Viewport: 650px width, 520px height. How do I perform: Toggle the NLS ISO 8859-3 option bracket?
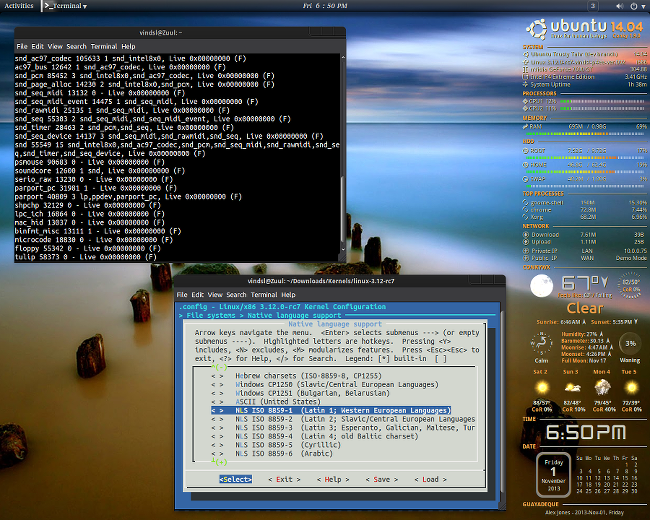point(217,428)
